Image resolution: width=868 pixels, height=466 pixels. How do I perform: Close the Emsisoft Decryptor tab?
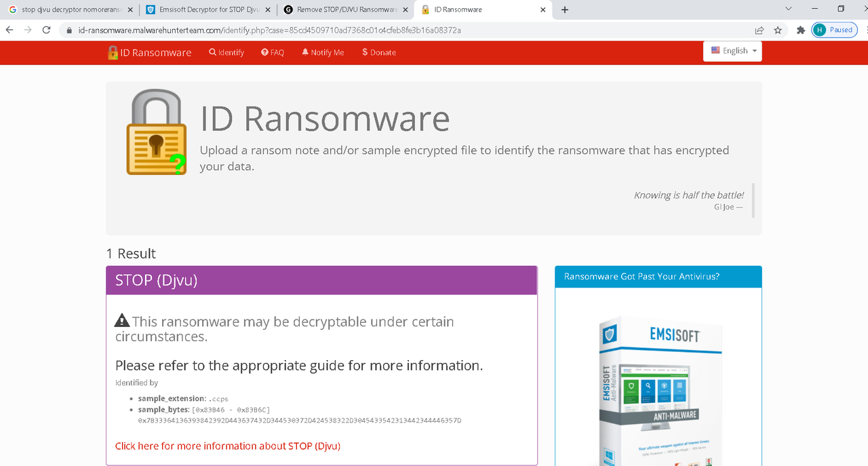click(268, 10)
